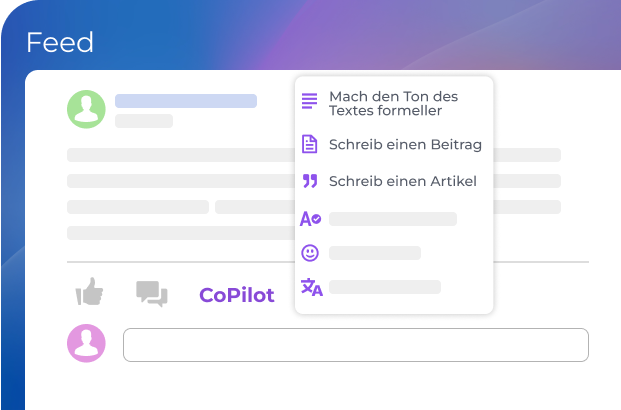Click the pink commenter avatar

[86, 343]
